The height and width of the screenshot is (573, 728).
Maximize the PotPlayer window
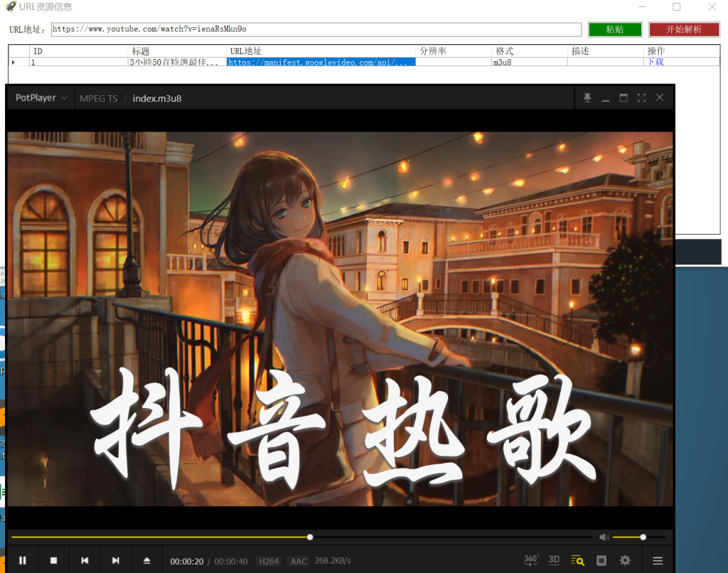(x=623, y=97)
